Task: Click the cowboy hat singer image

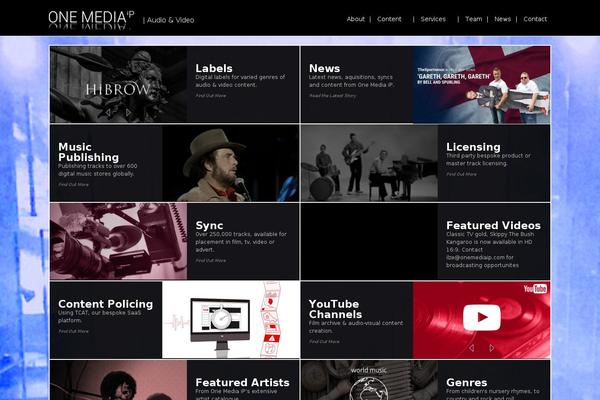Action: click(231, 163)
